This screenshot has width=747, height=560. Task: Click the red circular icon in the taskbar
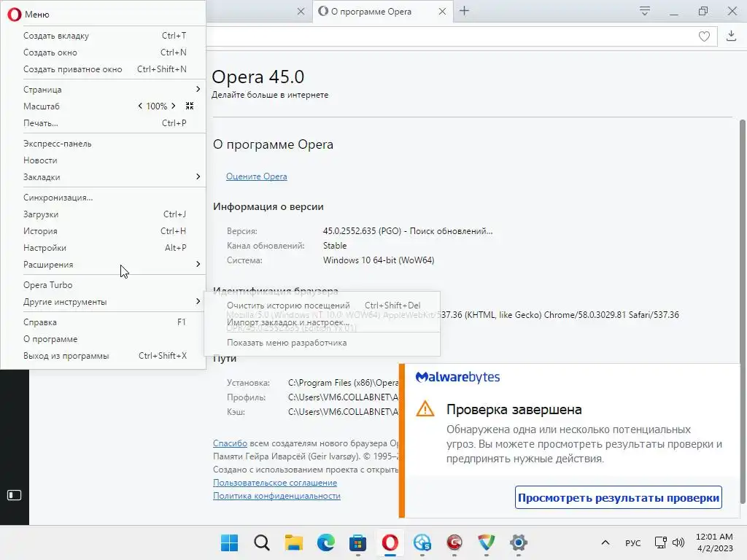pyautogui.click(x=454, y=542)
